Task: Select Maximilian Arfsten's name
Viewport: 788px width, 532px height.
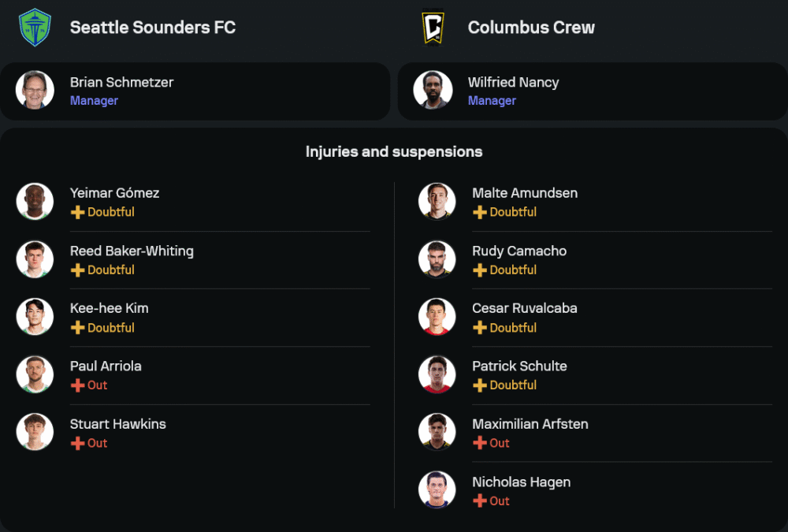Action: (530, 424)
